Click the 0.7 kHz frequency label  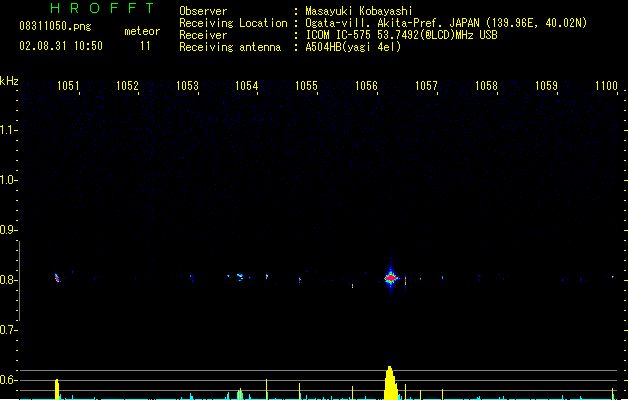[8, 330]
